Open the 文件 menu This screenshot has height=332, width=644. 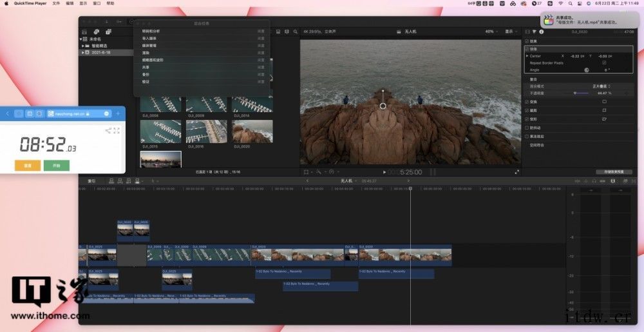coord(56,3)
